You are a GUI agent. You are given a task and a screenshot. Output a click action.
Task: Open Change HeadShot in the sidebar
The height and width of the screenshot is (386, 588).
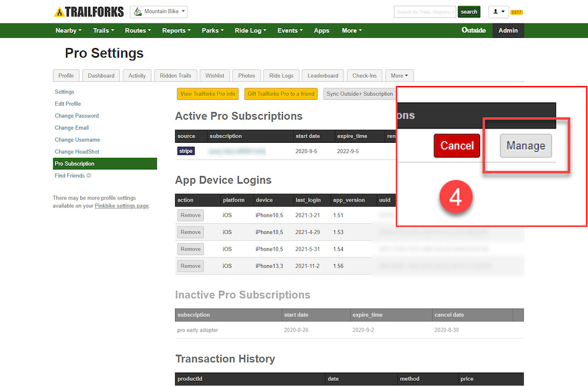pos(77,151)
